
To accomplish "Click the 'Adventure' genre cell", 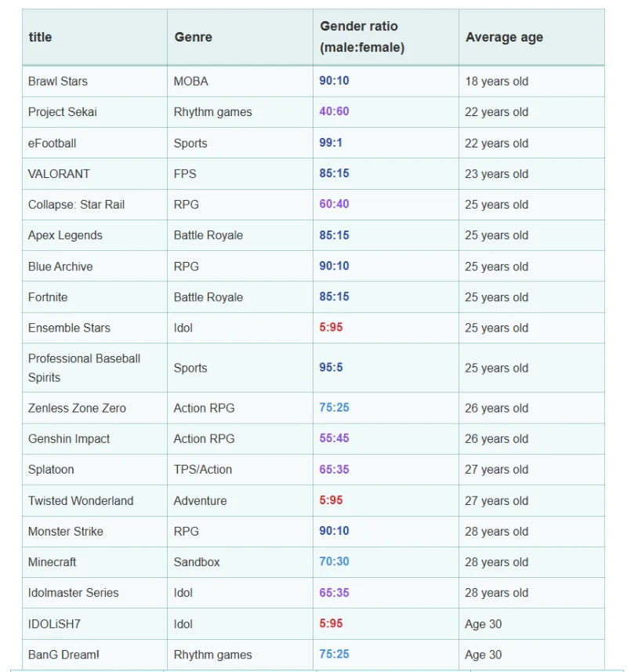I will [x=241, y=501].
